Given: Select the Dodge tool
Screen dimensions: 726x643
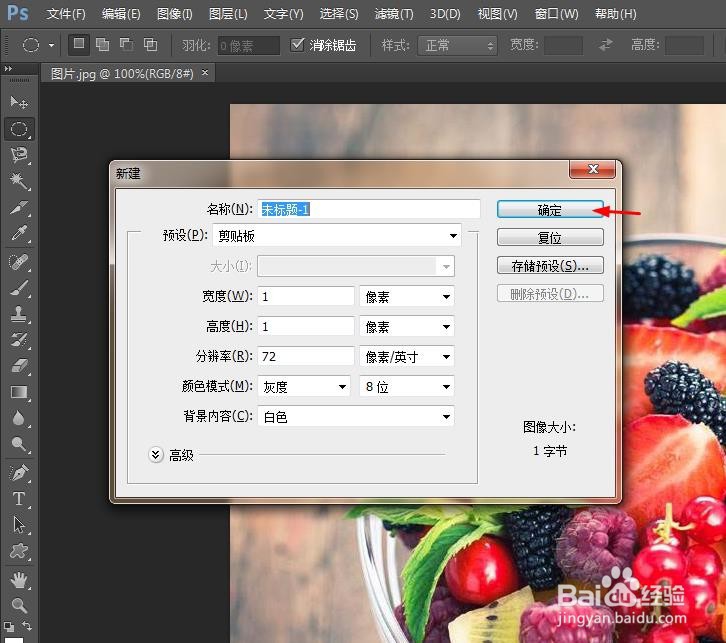Looking at the screenshot, I should [19, 444].
